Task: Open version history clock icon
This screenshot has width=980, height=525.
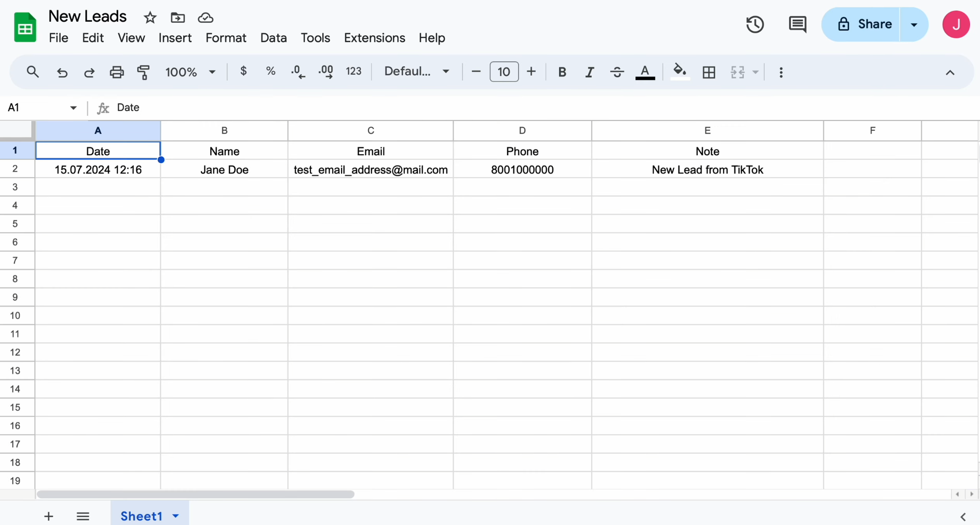Action: pyautogui.click(x=755, y=24)
